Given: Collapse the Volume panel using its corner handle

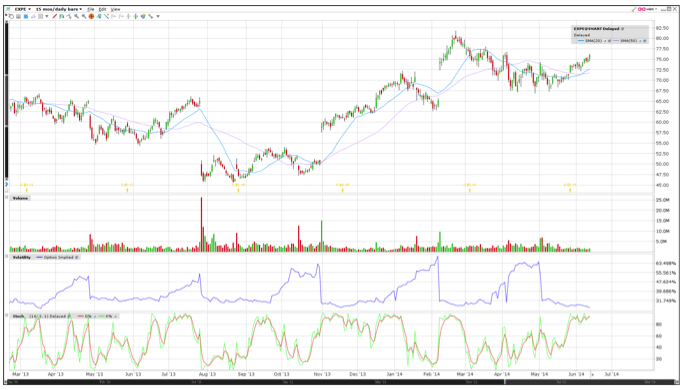Looking at the screenshot, I should (7, 198).
